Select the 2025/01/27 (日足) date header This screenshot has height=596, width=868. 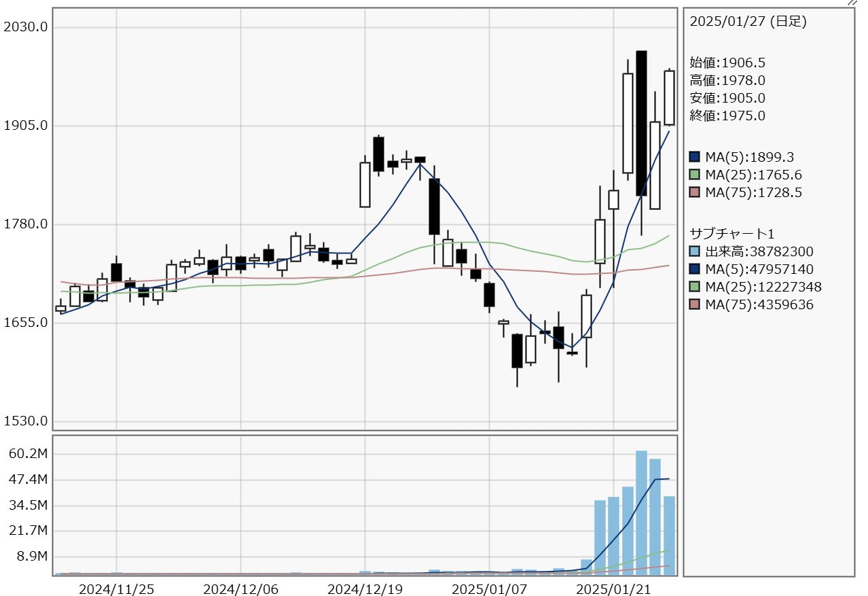pyautogui.click(x=748, y=22)
